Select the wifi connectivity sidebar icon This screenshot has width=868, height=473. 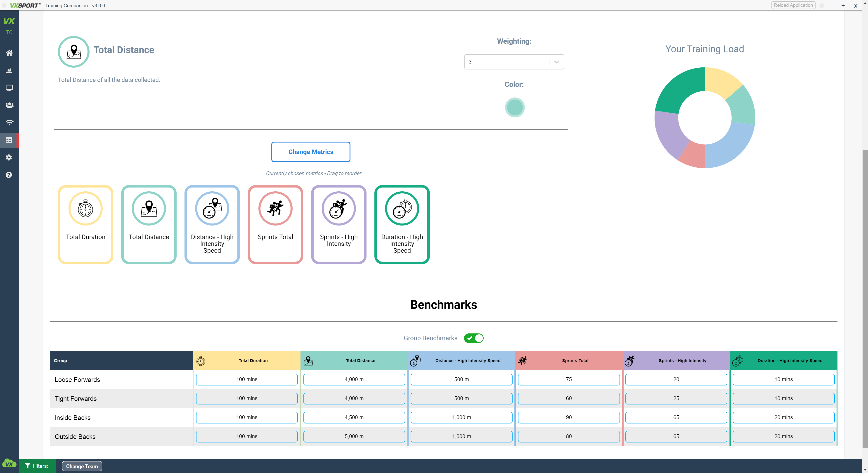coord(9,123)
